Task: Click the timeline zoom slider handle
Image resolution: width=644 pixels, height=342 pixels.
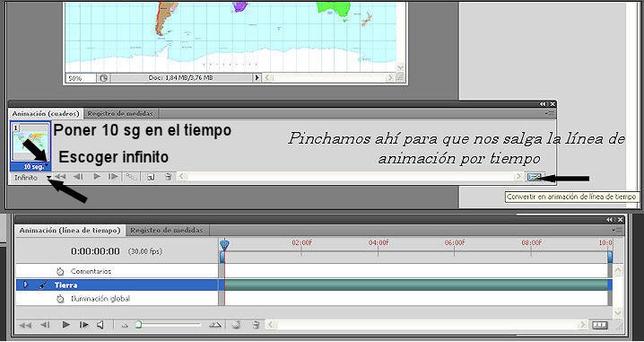Action: click(x=139, y=325)
